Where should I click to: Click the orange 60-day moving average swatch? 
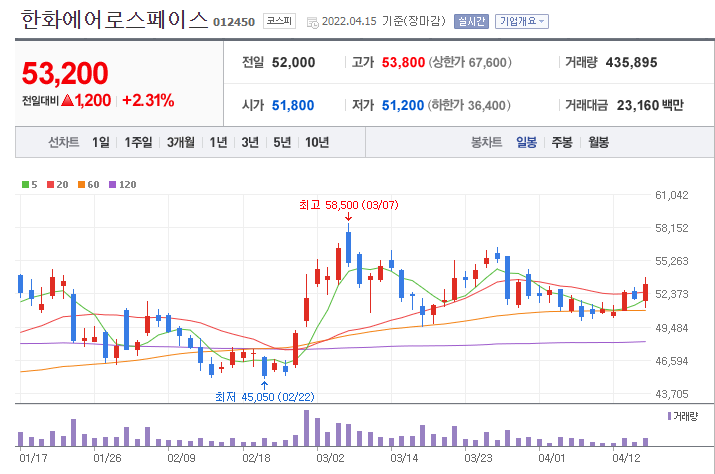[x=82, y=184]
